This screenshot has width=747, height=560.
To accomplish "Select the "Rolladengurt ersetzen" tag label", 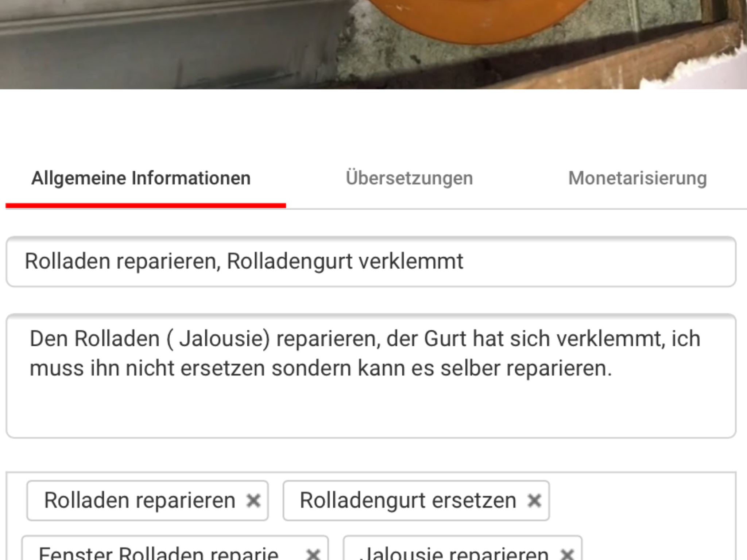I will pyautogui.click(x=407, y=501).
